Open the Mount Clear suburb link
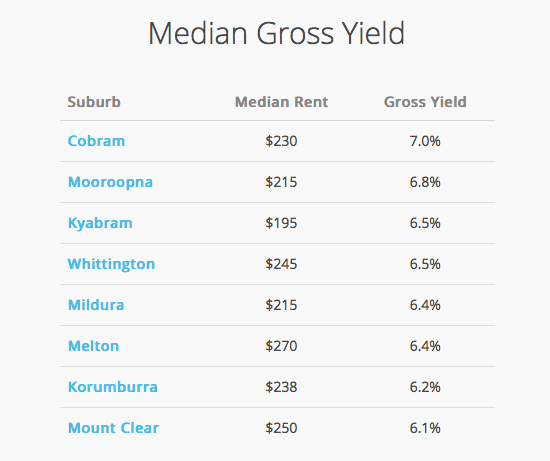Viewport: 550px width, 461px height. (x=113, y=428)
